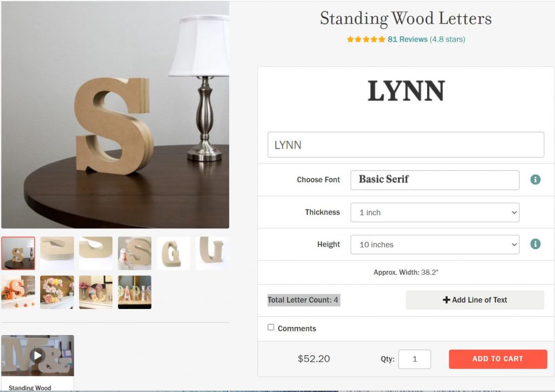Click the LYNN text input field
This screenshot has width=555, height=392.
406,144
